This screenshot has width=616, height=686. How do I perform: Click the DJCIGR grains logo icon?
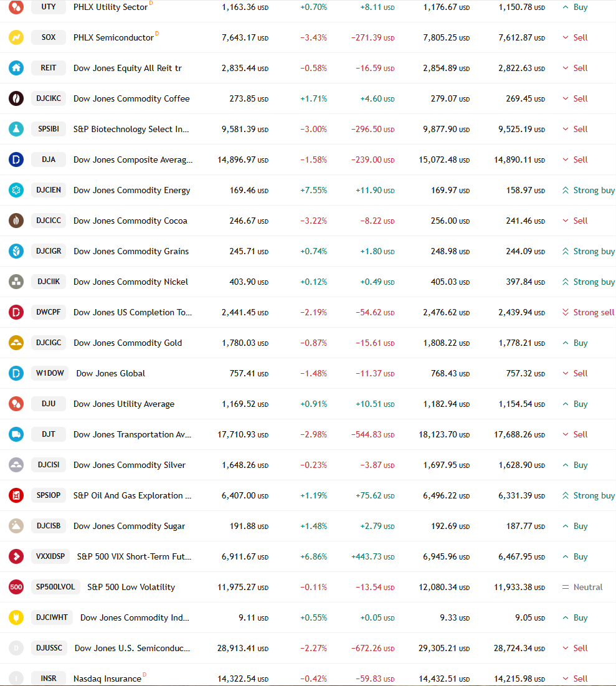tap(16, 251)
